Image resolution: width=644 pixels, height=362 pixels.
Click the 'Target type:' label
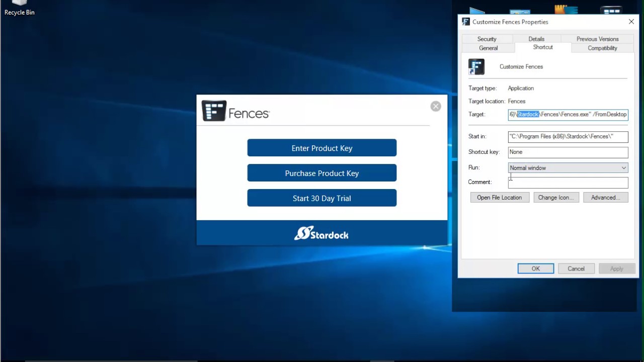coord(482,88)
